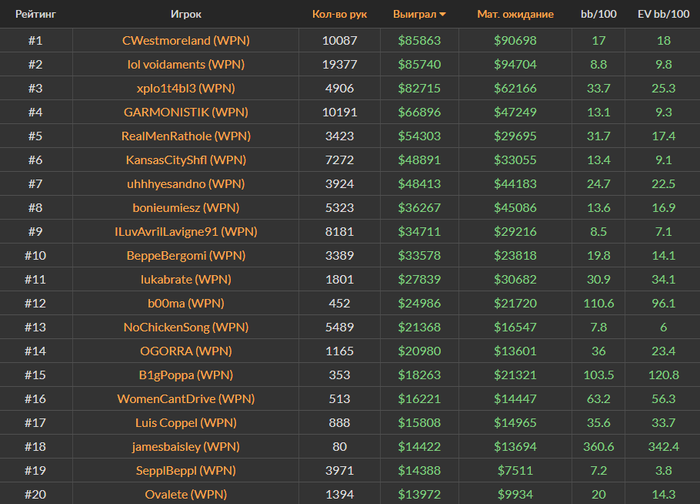Open WomenCantDrive (WPN) player link

tap(186, 399)
